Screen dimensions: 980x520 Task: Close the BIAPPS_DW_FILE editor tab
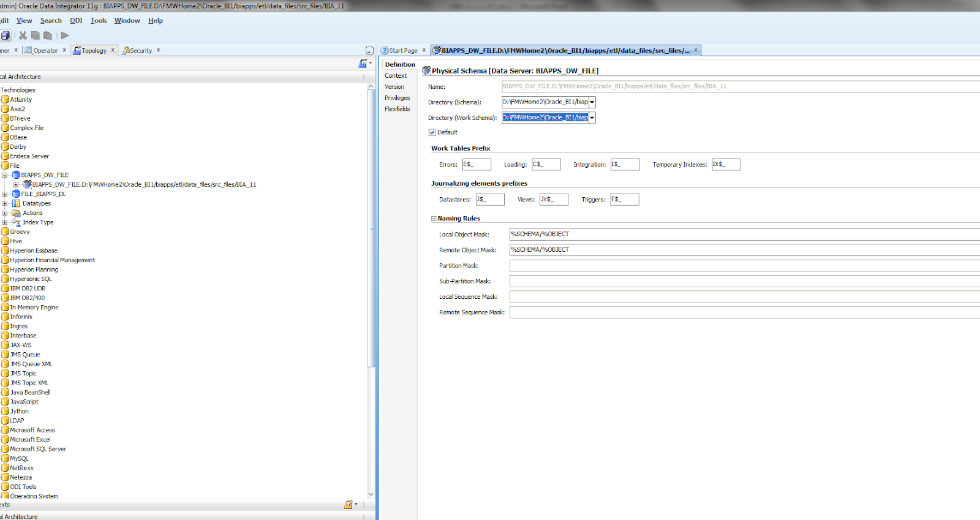[x=696, y=50]
